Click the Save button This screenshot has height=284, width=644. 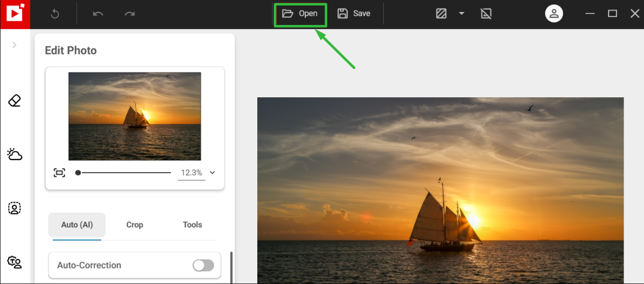[354, 14]
